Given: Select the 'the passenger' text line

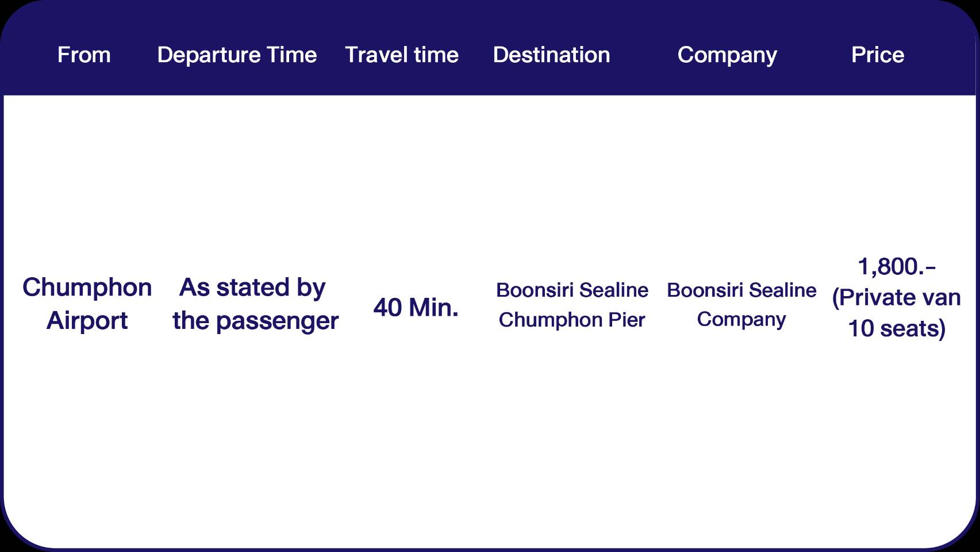Looking at the screenshot, I should pyautogui.click(x=255, y=321).
